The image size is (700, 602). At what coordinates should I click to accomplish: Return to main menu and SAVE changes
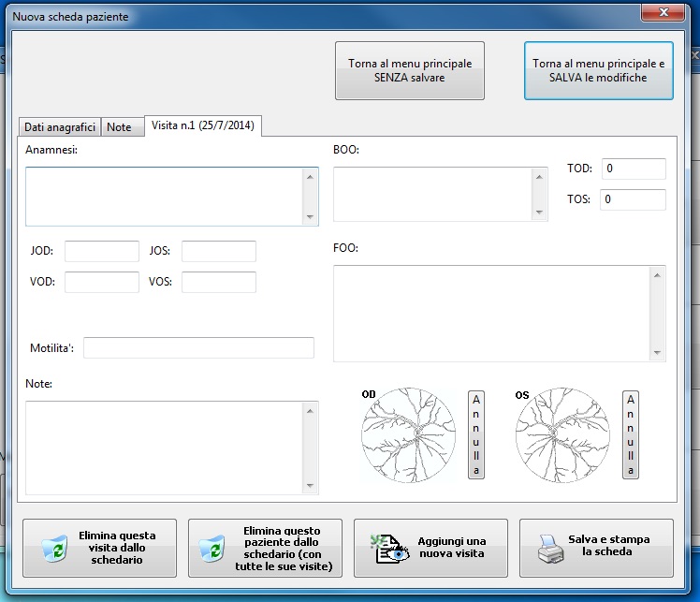click(598, 71)
